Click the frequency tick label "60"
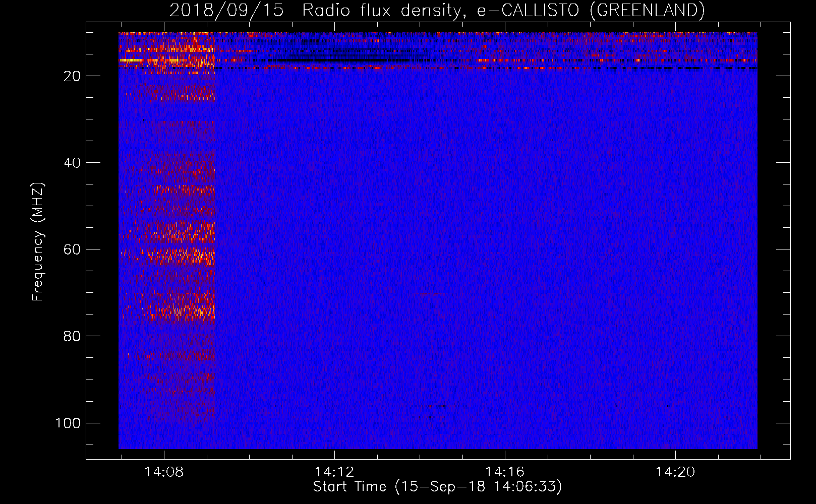The width and height of the screenshot is (816, 504). [73, 249]
